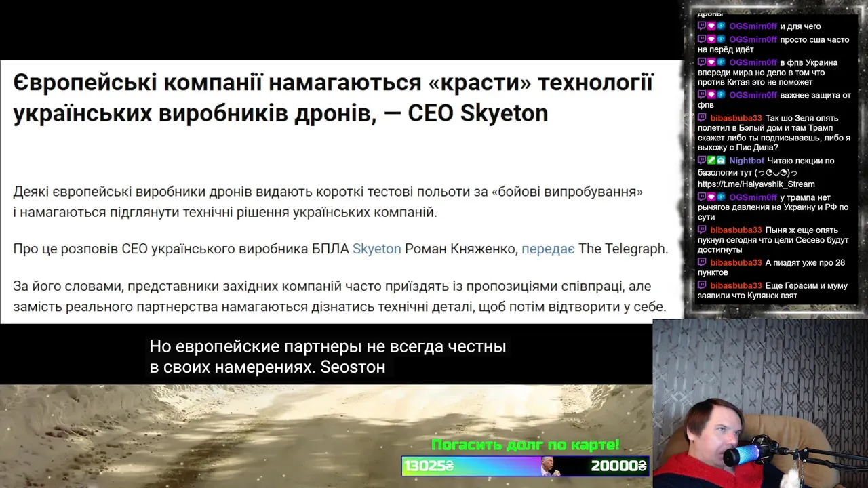Click the small portrait inside the donation bar
The image size is (868, 488).
(549, 466)
